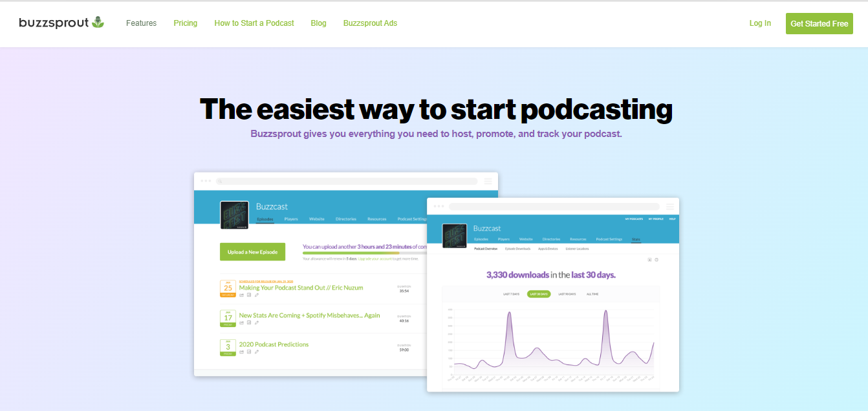The height and width of the screenshot is (411, 868).
Task: Click the Buzzcast artwork in the episodes mockup
Action: (x=234, y=215)
